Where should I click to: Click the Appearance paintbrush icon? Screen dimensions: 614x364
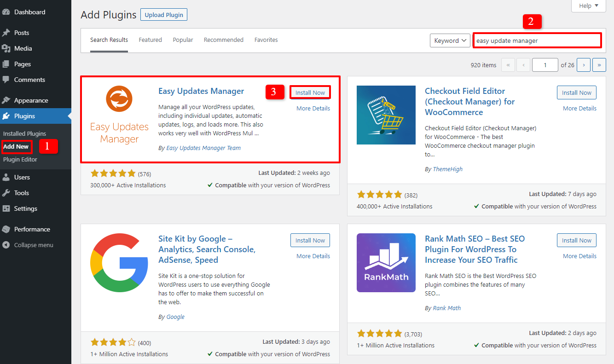pyautogui.click(x=6, y=100)
